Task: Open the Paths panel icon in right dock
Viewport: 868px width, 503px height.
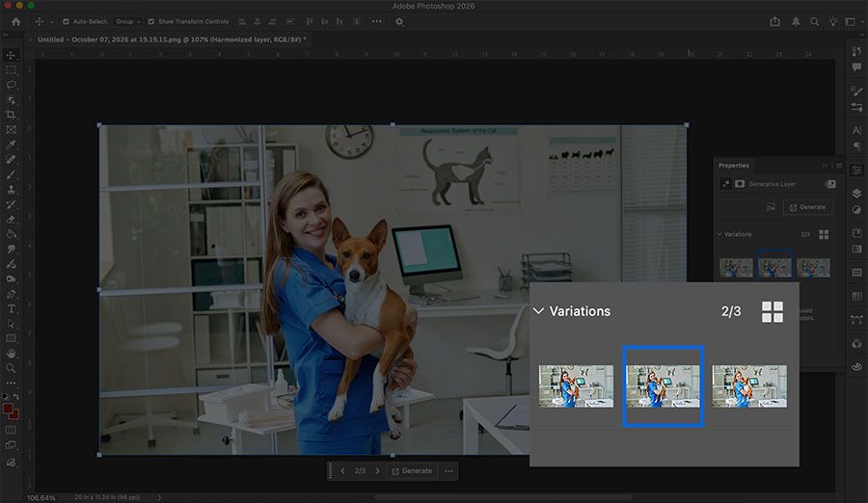Action: (x=856, y=319)
